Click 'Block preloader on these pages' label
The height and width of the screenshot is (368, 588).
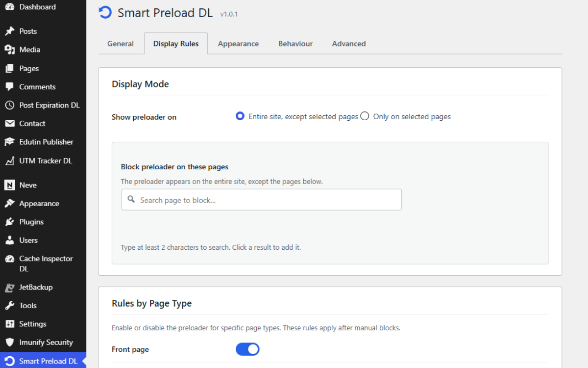(x=174, y=167)
